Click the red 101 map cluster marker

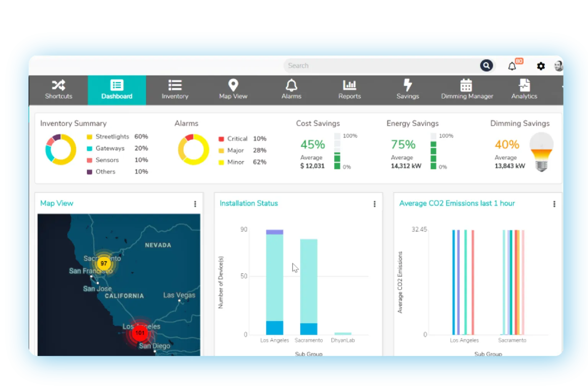click(140, 333)
